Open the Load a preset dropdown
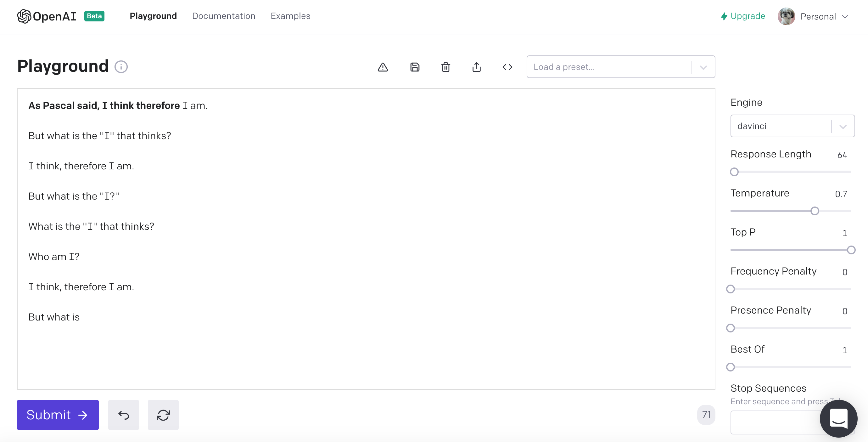This screenshot has height=442, width=868. (x=621, y=67)
